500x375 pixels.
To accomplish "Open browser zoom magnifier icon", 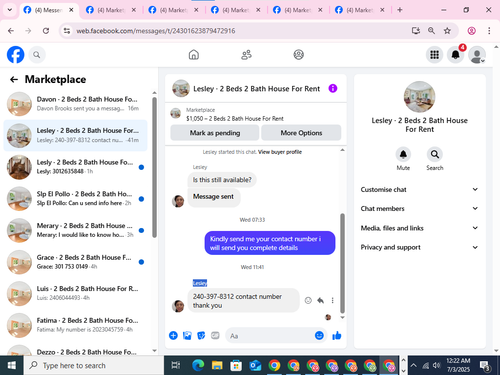I will click(431, 31).
